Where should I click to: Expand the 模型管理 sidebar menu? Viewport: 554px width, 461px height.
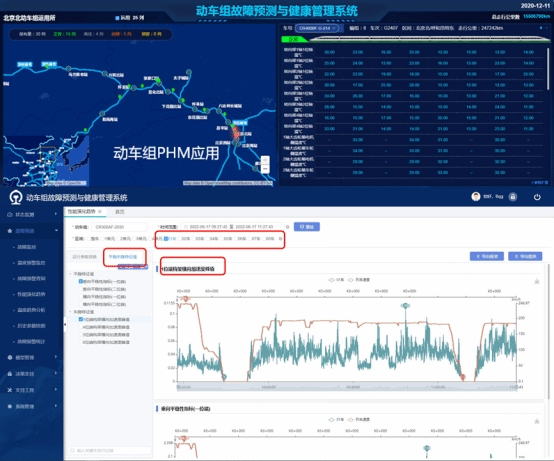coord(32,357)
